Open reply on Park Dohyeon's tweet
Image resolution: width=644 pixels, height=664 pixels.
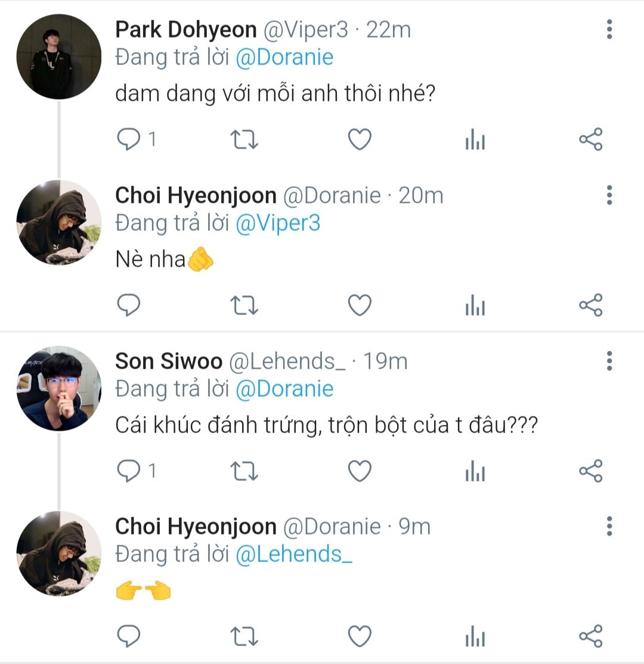pos(129,140)
